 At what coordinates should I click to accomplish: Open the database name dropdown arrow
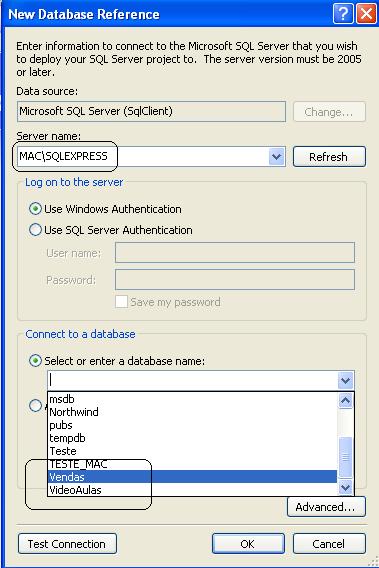coord(345,380)
